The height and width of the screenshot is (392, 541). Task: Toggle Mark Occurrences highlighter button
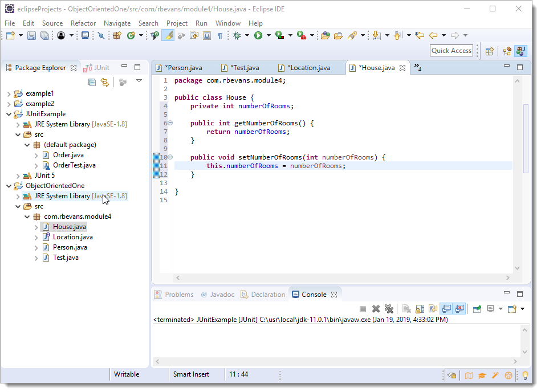click(168, 35)
